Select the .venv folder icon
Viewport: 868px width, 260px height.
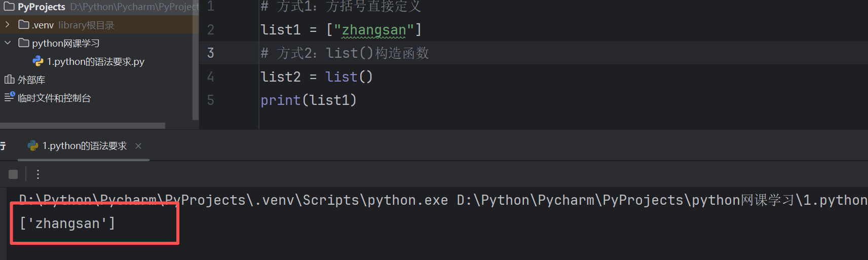tap(24, 24)
